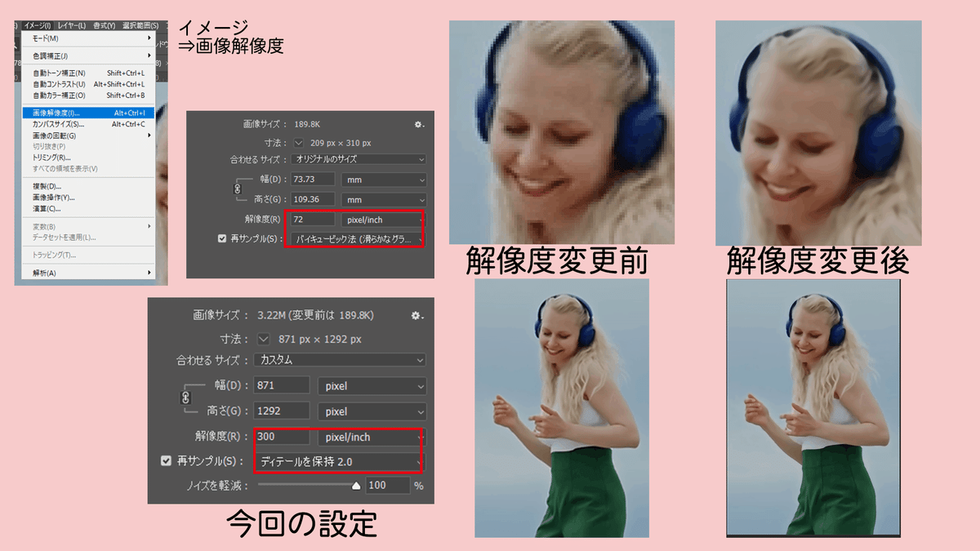Click the 解像度(R) field showing 300
The width and height of the screenshot is (980, 551).
(x=282, y=437)
